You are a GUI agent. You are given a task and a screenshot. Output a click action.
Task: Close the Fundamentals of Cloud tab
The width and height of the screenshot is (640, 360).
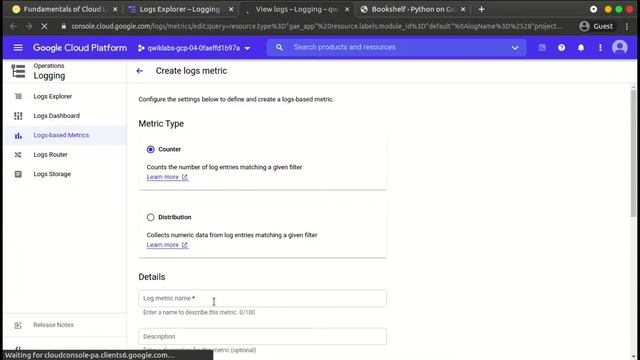(115, 9)
